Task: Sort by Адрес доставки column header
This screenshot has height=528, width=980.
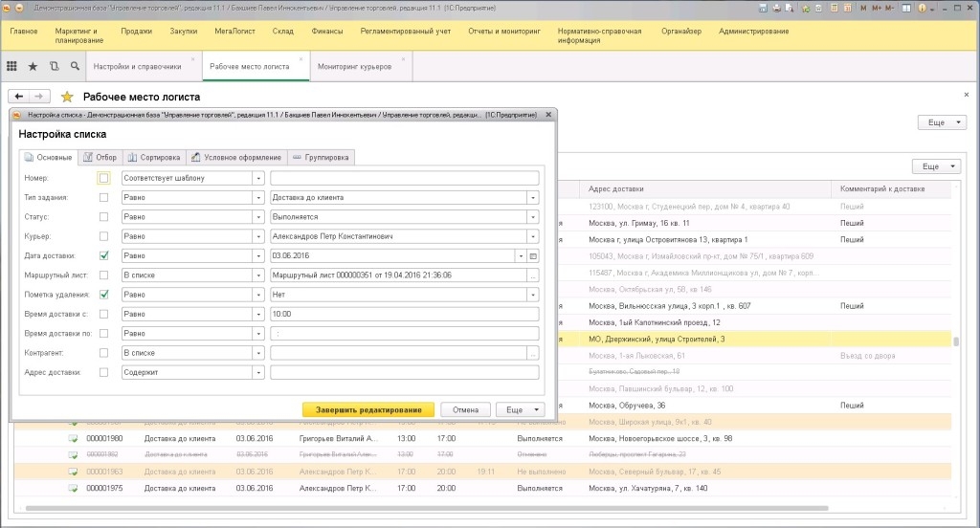Action: pyautogui.click(x=706, y=188)
